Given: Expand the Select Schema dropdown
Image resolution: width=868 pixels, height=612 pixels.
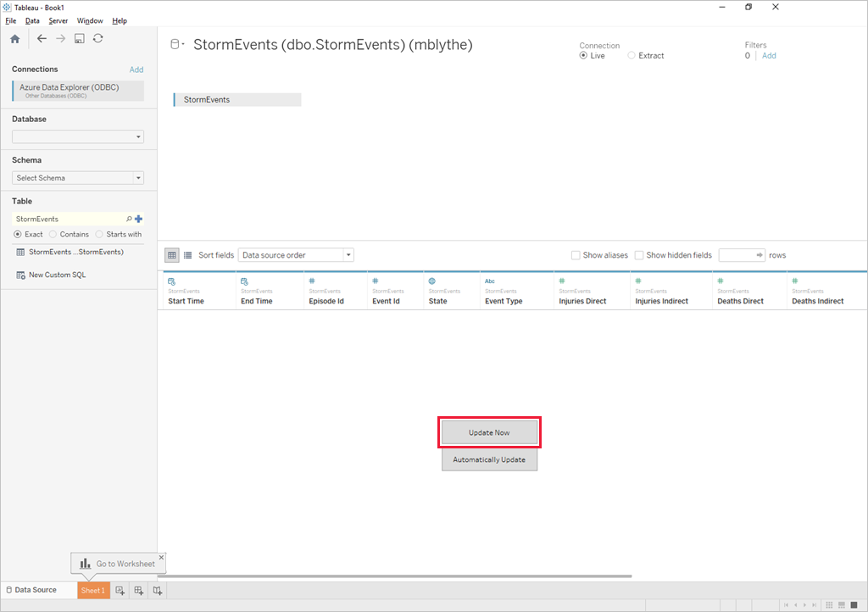Looking at the screenshot, I should pyautogui.click(x=78, y=178).
